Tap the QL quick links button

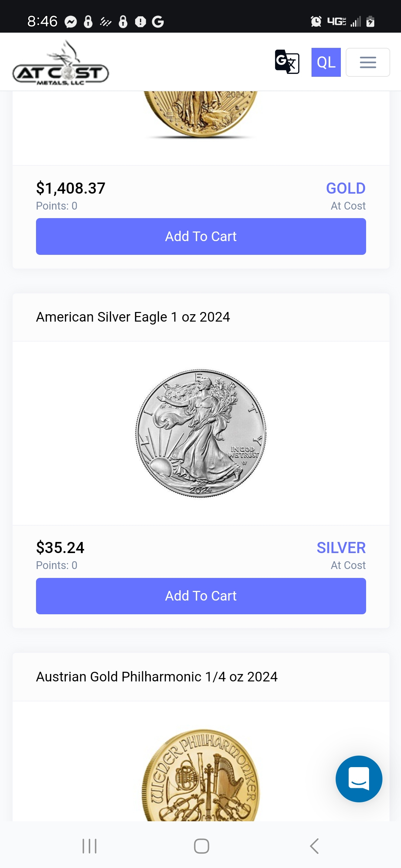pos(326,62)
